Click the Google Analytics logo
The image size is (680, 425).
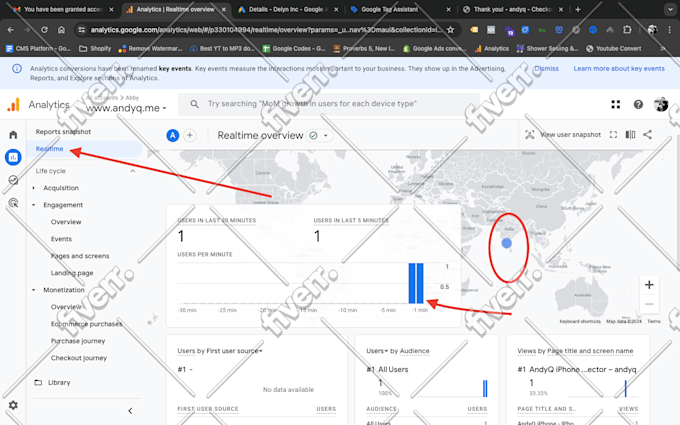pyautogui.click(x=13, y=105)
